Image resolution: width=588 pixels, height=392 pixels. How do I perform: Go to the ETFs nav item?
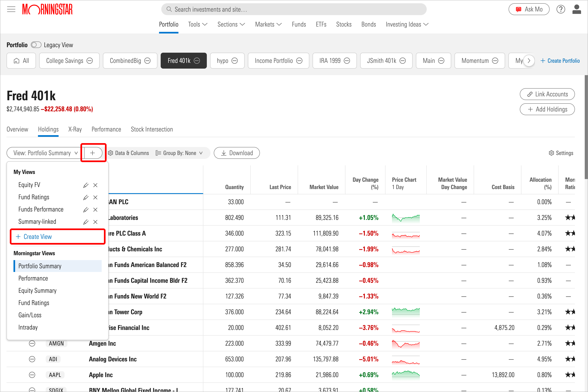(321, 24)
